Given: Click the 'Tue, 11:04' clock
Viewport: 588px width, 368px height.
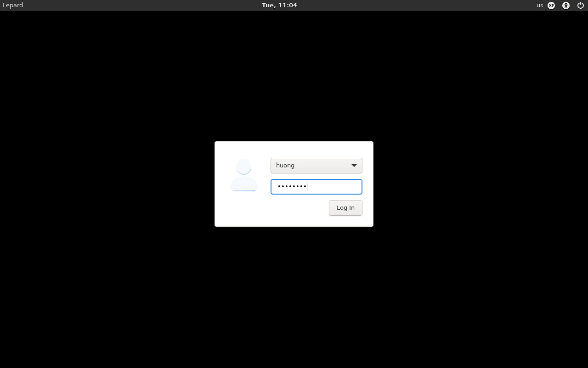Looking at the screenshot, I should (279, 6).
